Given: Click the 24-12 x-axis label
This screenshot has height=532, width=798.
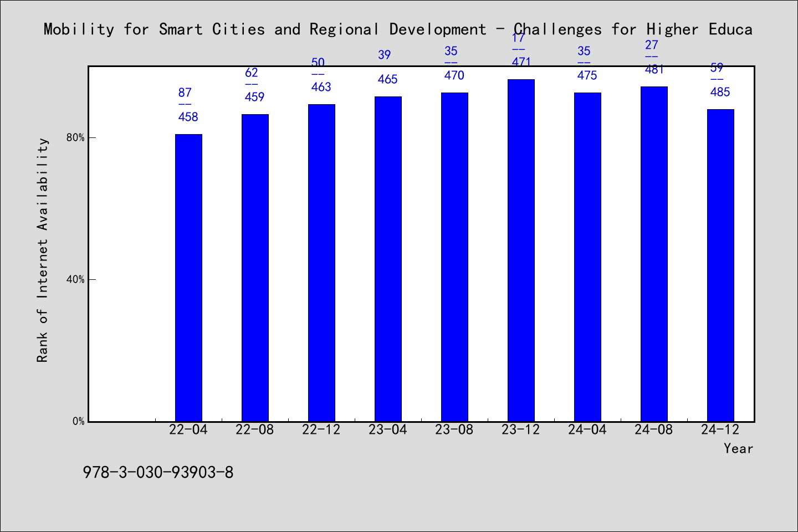Looking at the screenshot, I should [x=720, y=429].
